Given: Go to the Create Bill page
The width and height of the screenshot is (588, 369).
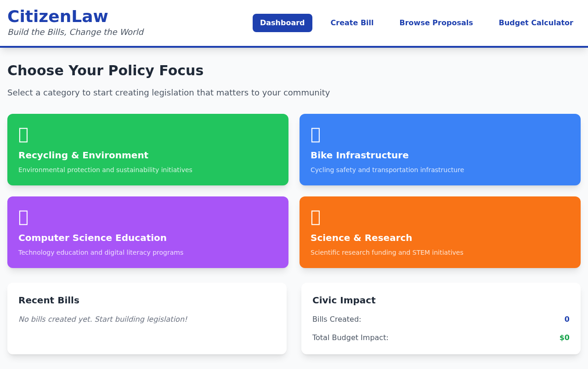Looking at the screenshot, I should coord(352,23).
